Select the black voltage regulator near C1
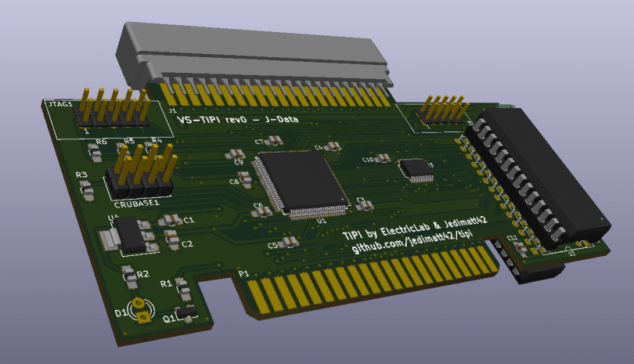Image resolution: width=634 pixels, height=364 pixels. (x=128, y=236)
